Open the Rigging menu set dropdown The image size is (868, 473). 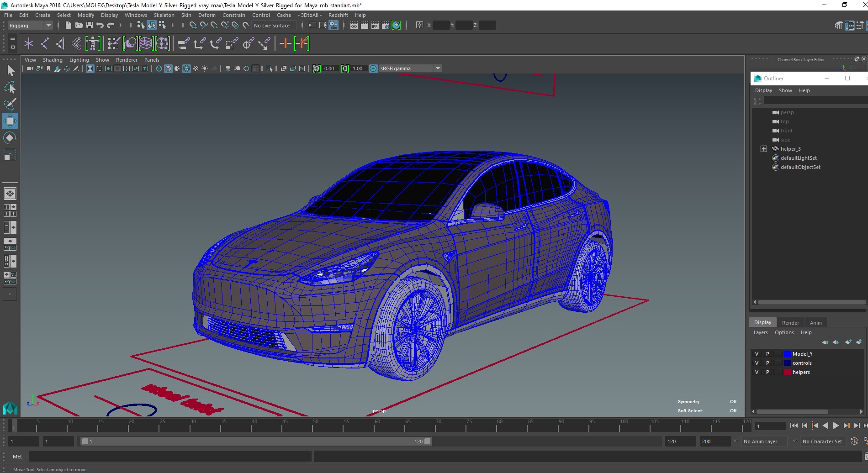(30, 26)
